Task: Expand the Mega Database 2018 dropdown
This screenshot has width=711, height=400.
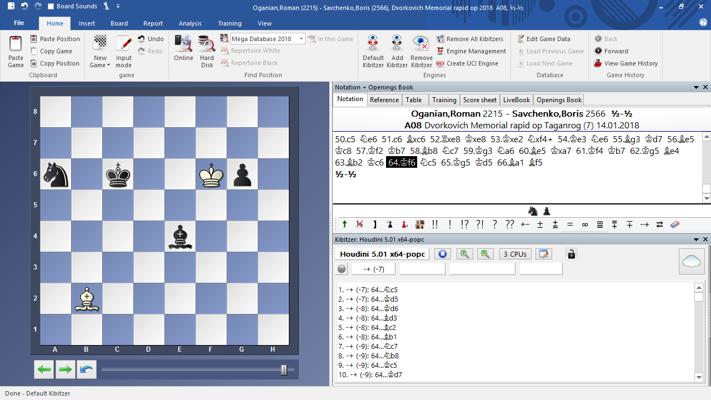Action: pos(301,39)
